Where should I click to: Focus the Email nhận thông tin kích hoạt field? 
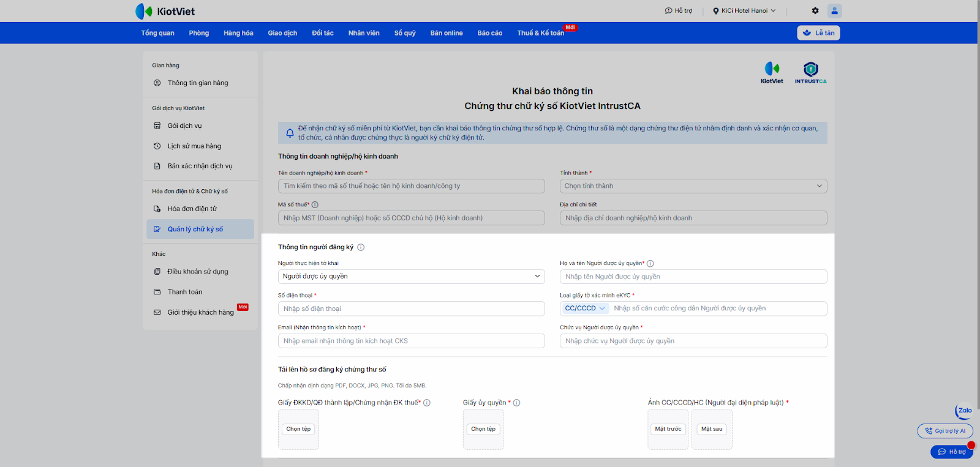coord(411,341)
